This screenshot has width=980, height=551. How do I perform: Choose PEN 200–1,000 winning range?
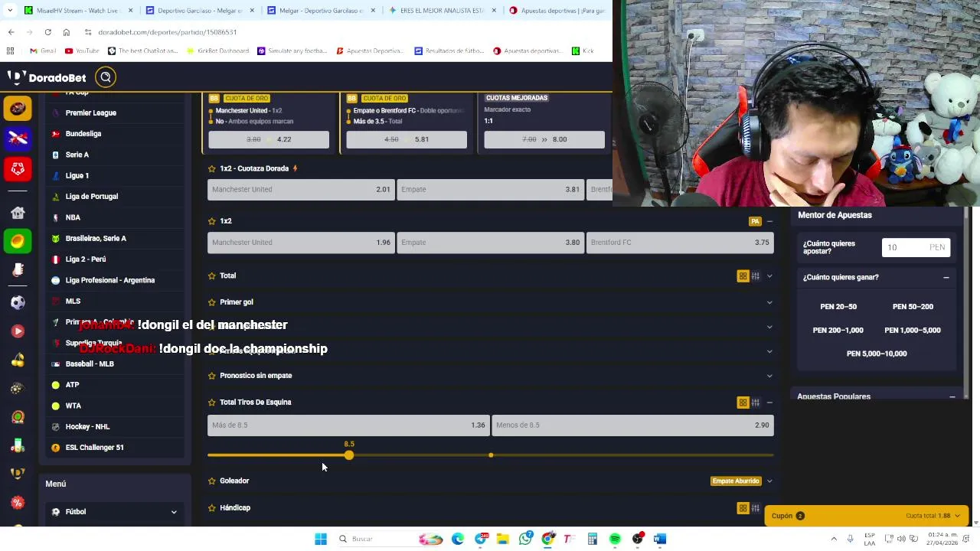[x=838, y=331]
